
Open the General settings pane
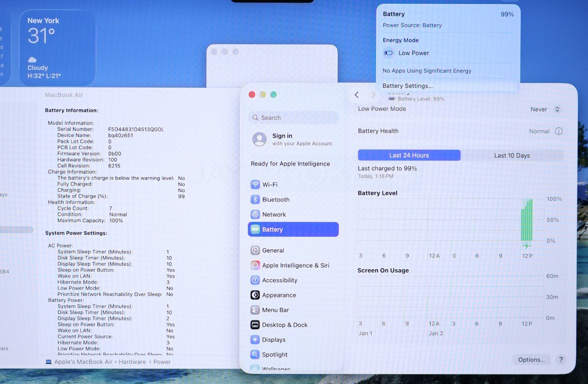click(273, 250)
